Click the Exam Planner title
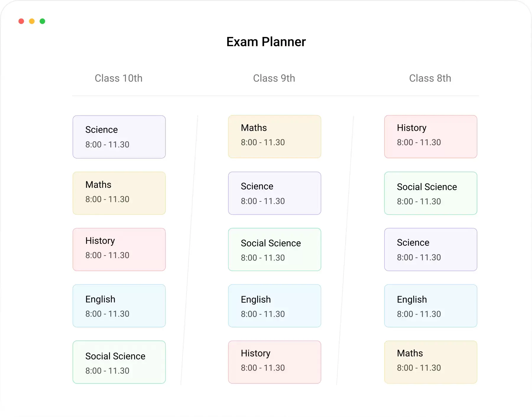This screenshot has width=532, height=417. pyautogui.click(x=266, y=42)
